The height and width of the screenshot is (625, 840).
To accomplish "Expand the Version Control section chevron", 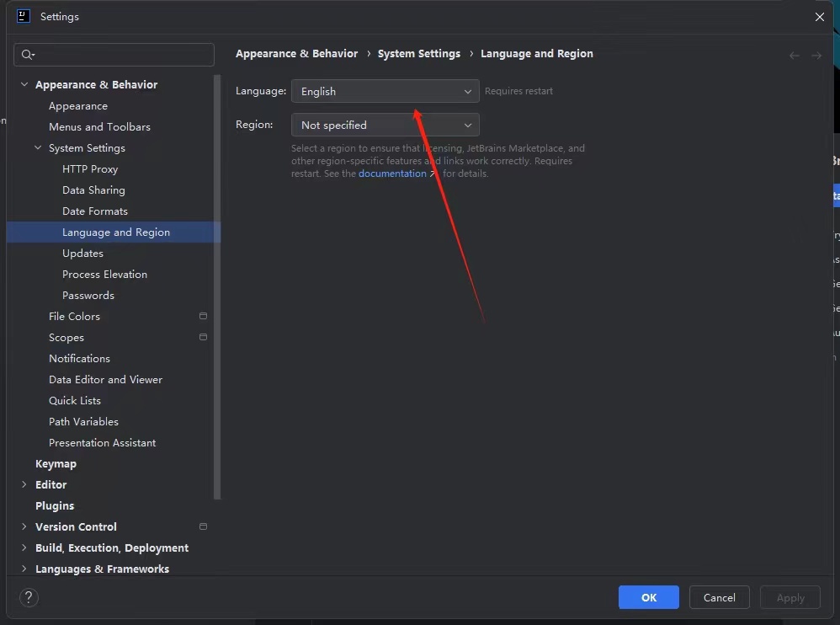I will pos(24,526).
